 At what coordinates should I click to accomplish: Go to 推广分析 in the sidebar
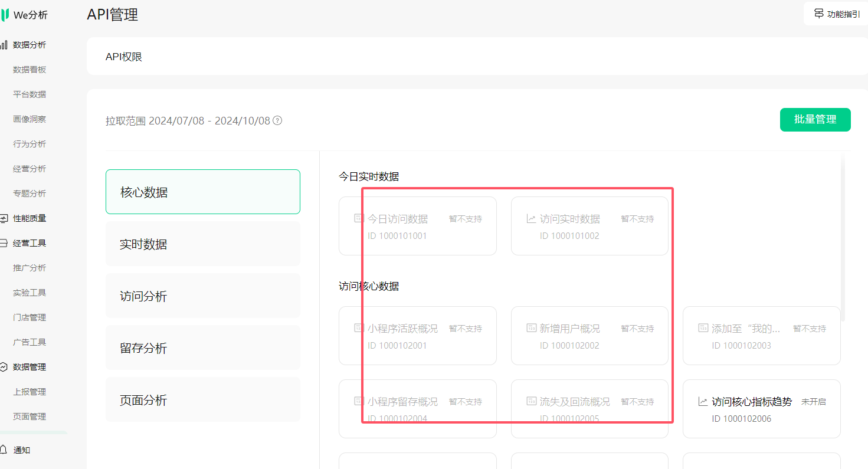(30, 268)
